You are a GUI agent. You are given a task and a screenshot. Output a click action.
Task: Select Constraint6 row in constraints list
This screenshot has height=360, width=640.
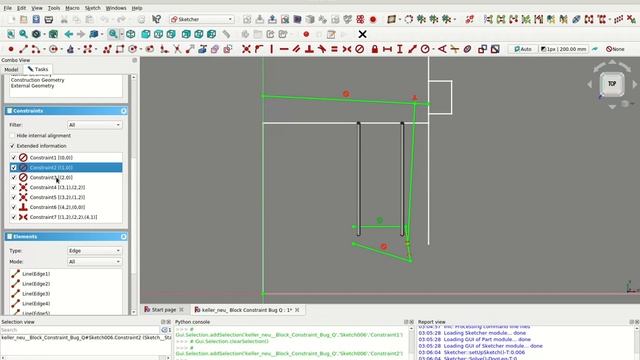66,207
